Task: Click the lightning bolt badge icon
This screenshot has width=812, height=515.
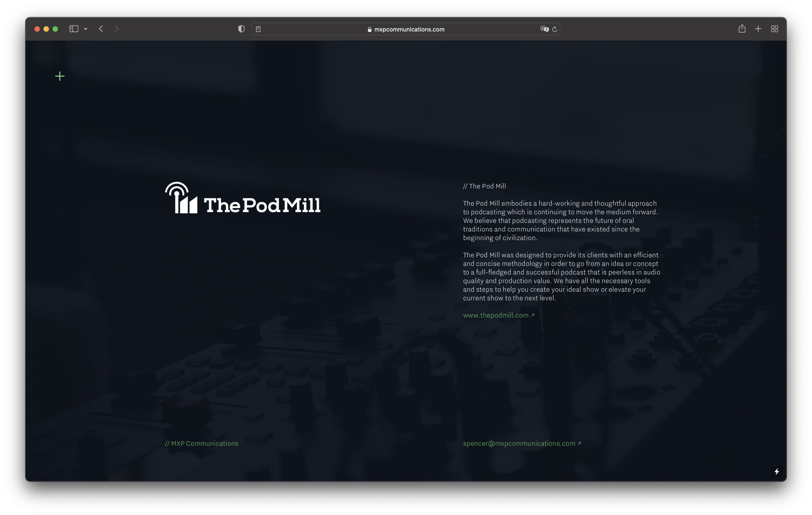Action: 777,472
